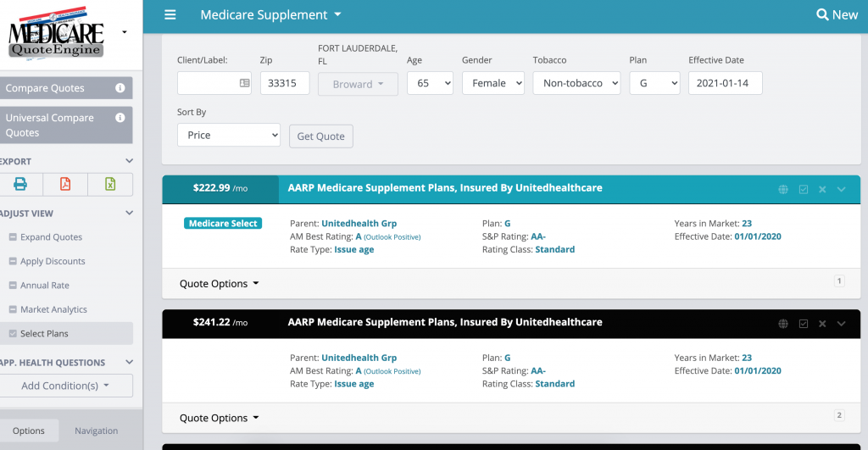The height and width of the screenshot is (450, 868).
Task: Open the Tobacco status dropdown
Action: [x=576, y=83]
